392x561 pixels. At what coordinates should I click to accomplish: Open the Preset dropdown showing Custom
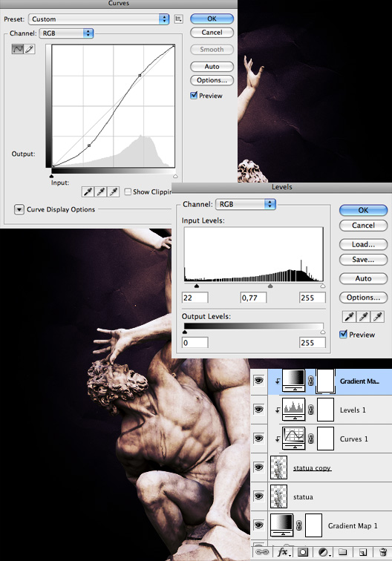tap(99, 19)
